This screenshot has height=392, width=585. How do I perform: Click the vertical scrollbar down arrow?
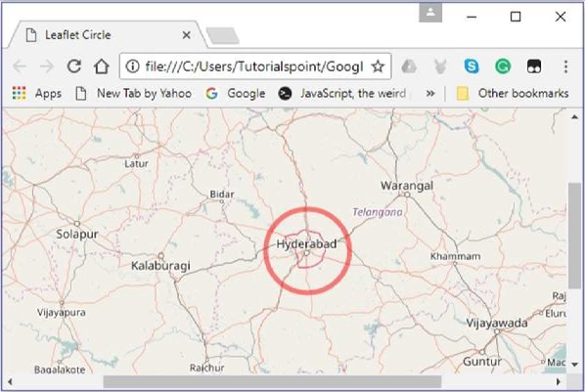[574, 364]
